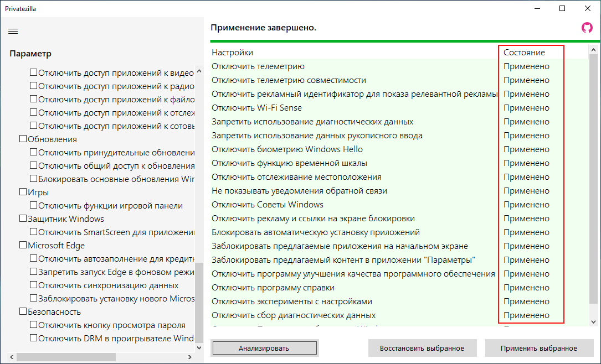Select 'Отключить функцию временной шкалы' row
This screenshot has height=364, width=601.
399,163
